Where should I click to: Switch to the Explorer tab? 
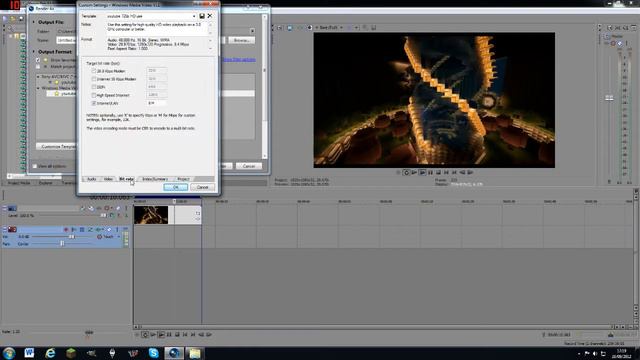coord(45,183)
